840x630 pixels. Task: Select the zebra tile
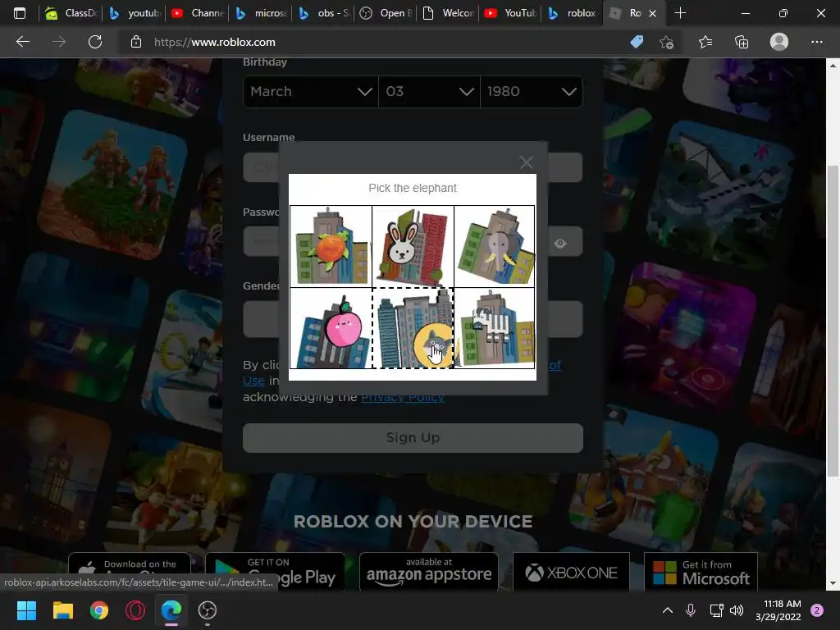[x=494, y=328]
